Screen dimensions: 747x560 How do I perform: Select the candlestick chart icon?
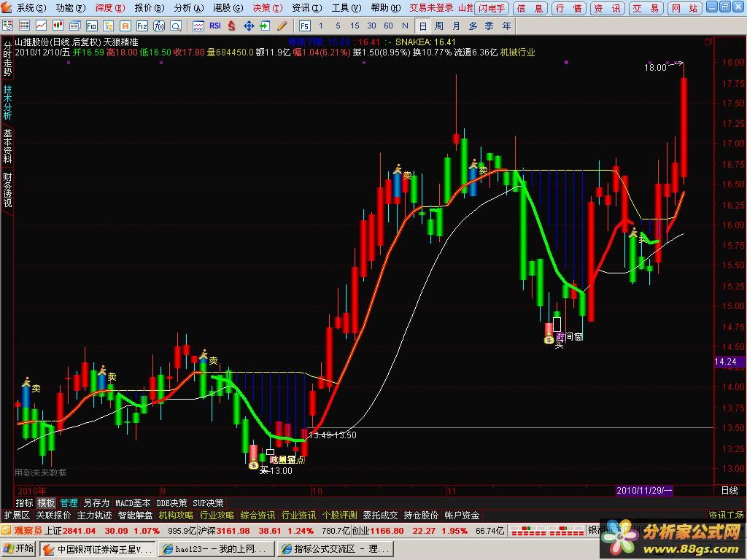click(x=58, y=26)
